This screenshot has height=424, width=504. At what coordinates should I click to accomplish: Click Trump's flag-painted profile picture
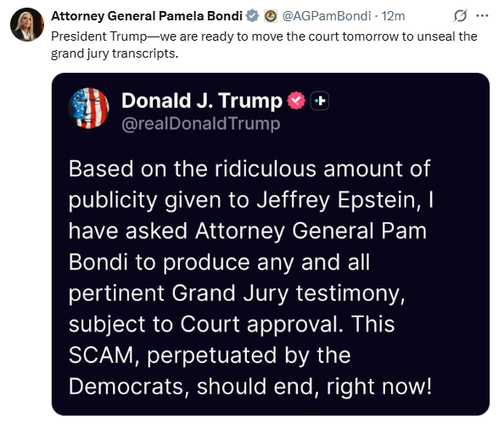click(89, 109)
